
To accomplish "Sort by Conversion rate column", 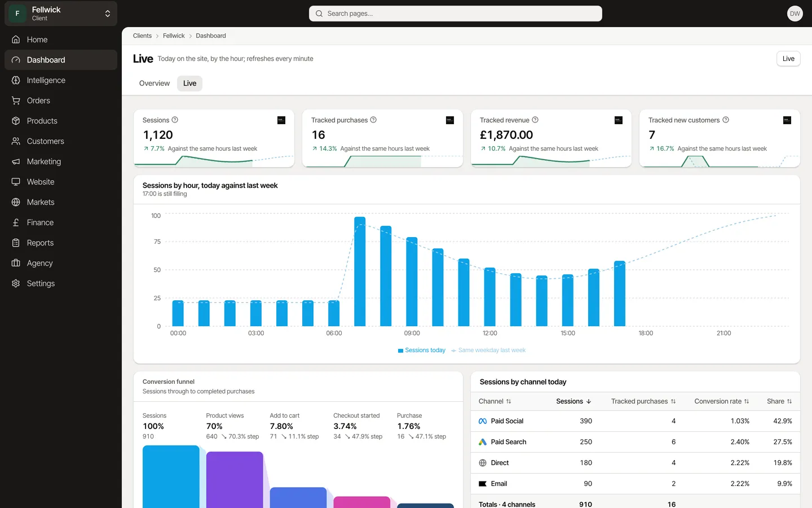I will [722, 401].
